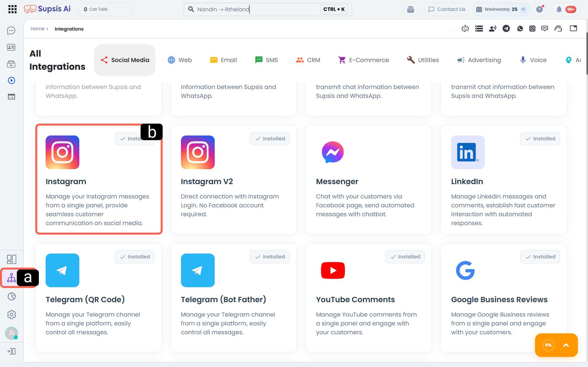Click Installed badge on Telegram (QR Code)
This screenshot has height=367, width=588.
[135, 257]
